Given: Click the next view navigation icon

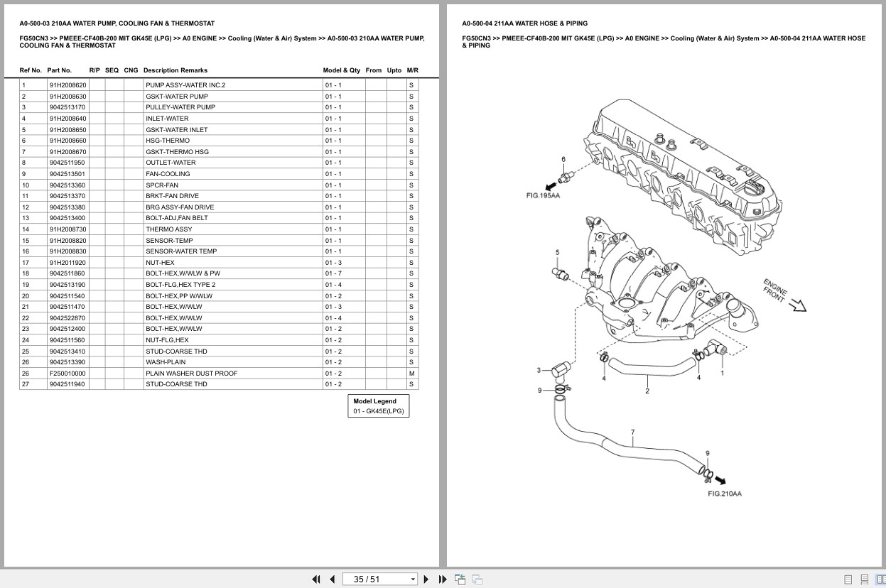Looking at the screenshot, I should click(477, 579).
